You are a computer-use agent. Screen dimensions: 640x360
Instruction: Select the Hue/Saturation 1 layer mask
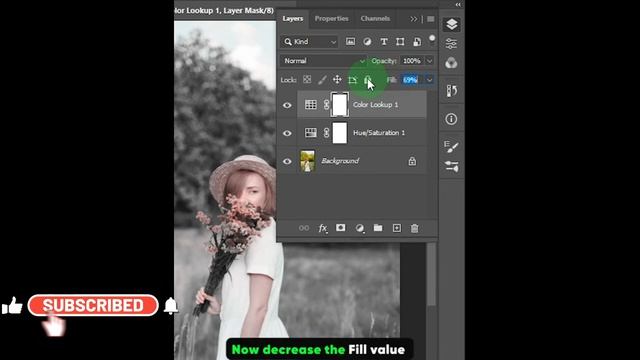tap(340, 133)
